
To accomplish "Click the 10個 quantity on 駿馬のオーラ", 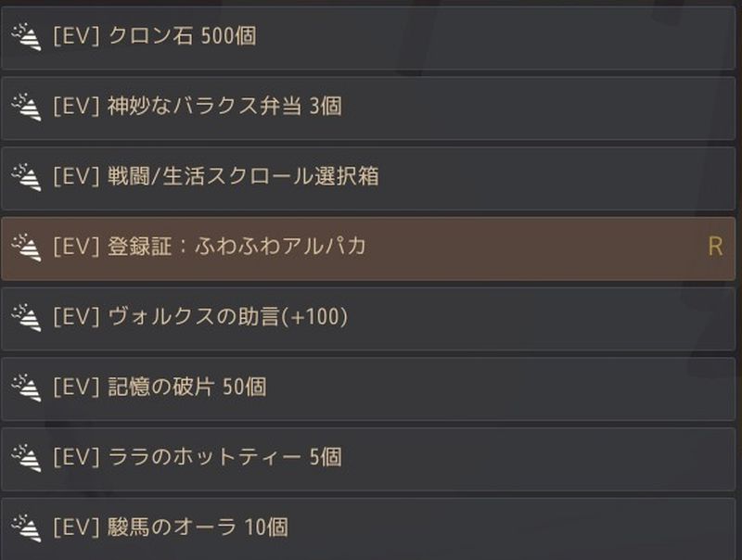I will (265, 528).
